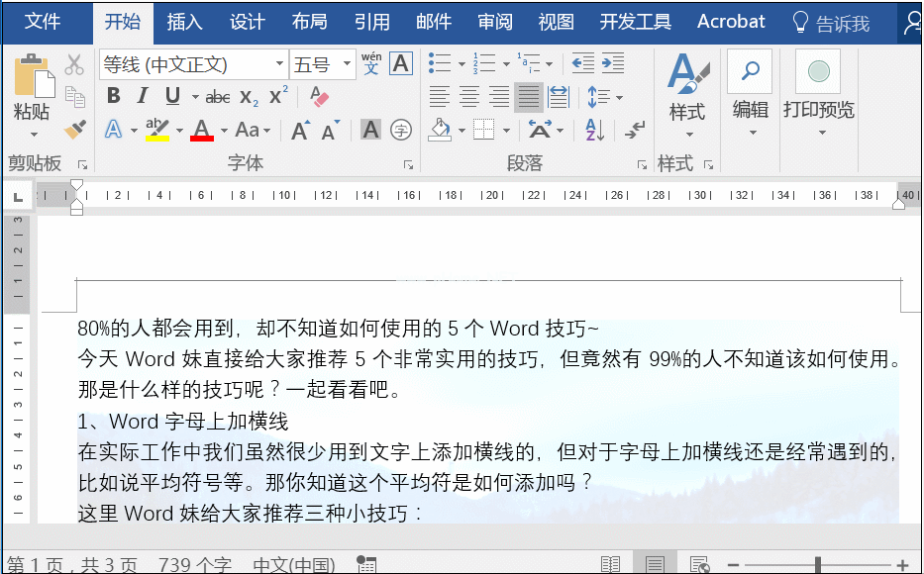Switch to 审阅 review tab
The width and height of the screenshot is (924, 574).
tap(495, 23)
